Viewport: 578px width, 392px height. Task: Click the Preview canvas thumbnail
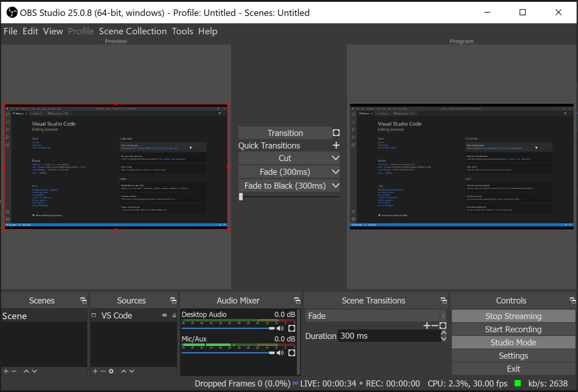pos(116,167)
